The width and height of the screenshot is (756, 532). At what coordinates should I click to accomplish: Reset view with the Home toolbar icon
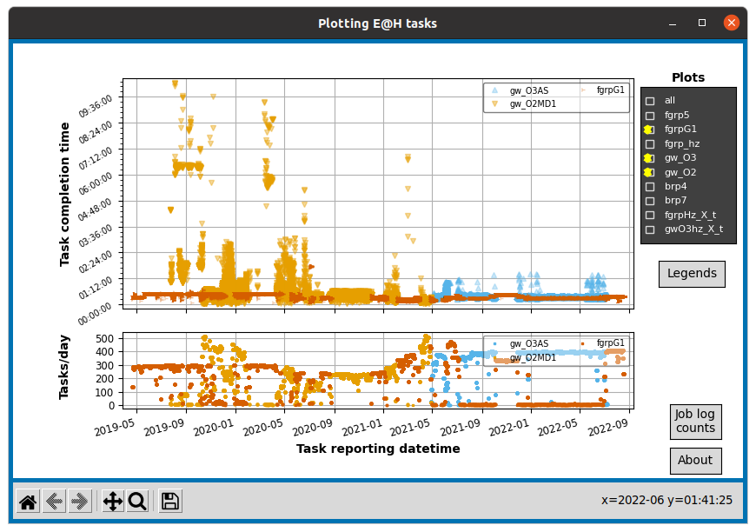28,502
